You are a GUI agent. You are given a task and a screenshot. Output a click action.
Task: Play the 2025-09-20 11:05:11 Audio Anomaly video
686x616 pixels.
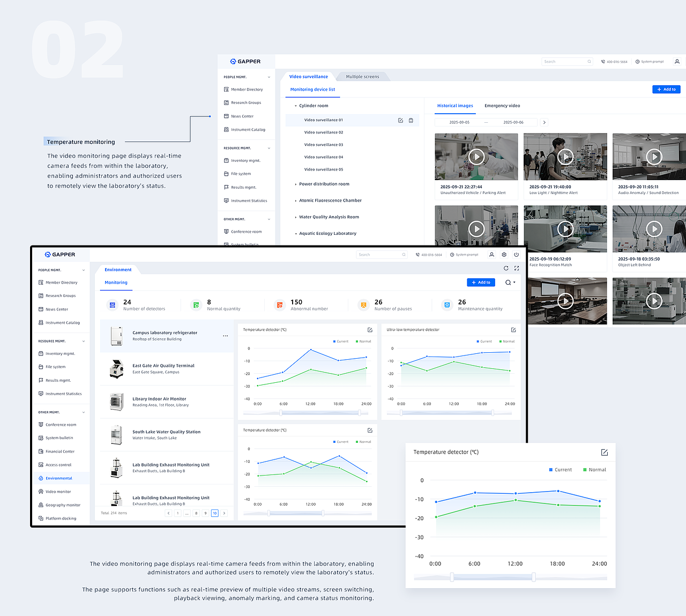[654, 157]
